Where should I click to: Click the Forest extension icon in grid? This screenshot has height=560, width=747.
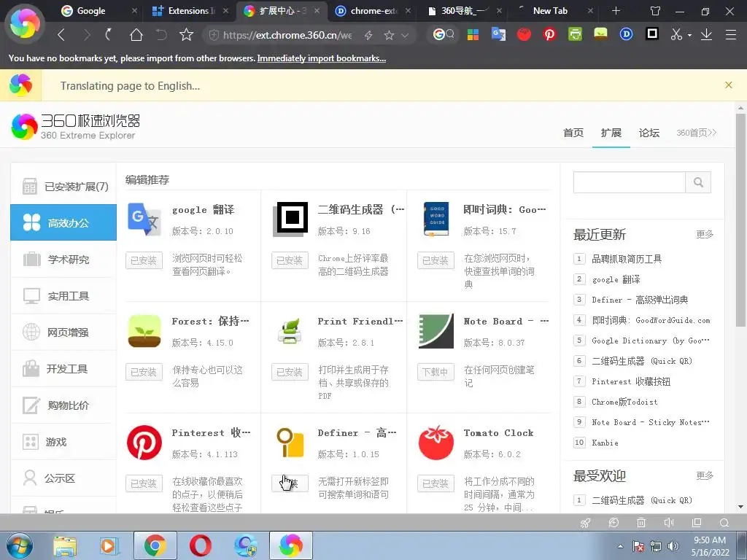pyautogui.click(x=144, y=331)
